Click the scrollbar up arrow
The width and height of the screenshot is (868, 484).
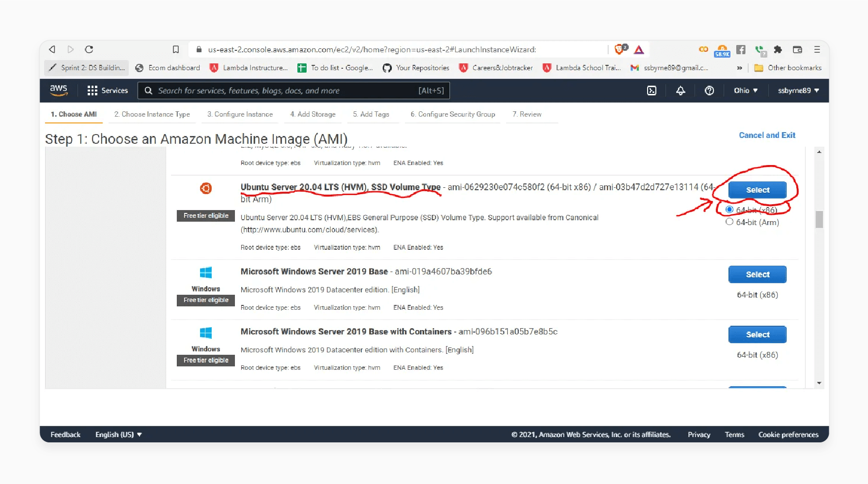pyautogui.click(x=819, y=152)
